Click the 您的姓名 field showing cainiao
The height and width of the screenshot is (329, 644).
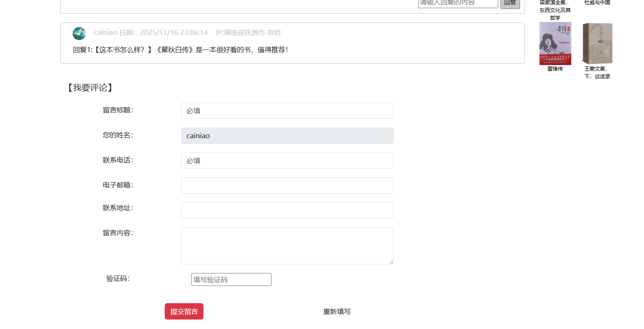tap(287, 136)
